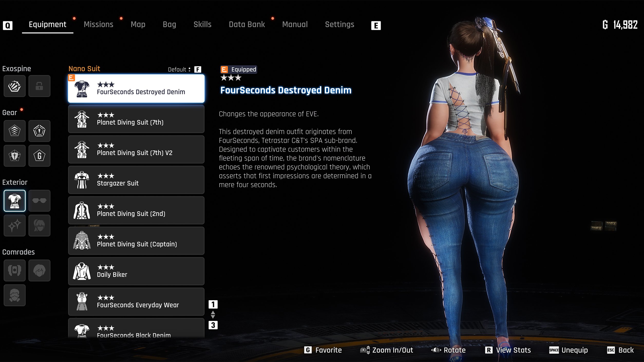Select the equipped Exospine slot icon

pos(15,86)
